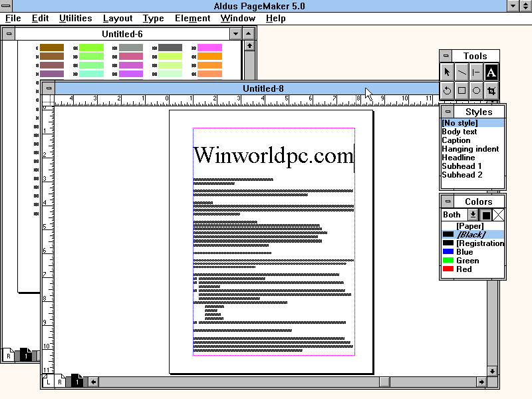
Task: Open the Window menu
Action: [x=238, y=19]
